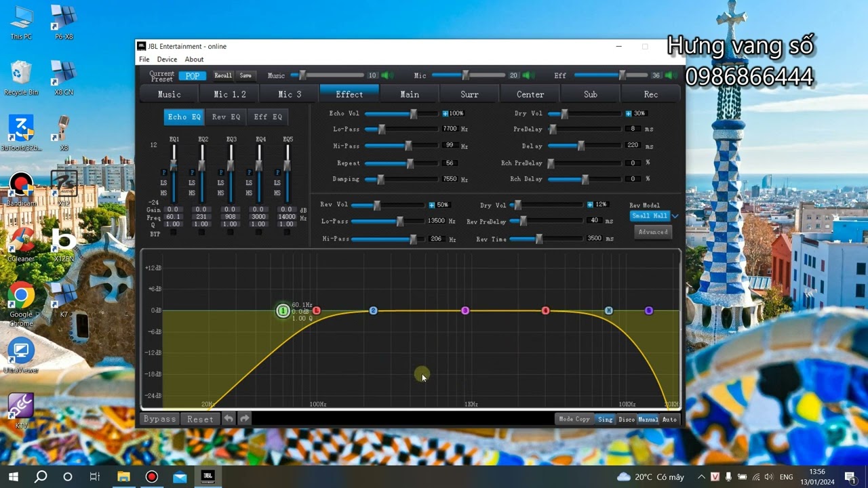Screen dimensions: 868x488
Task: Show hidden icons in the system tray
Action: click(701, 477)
